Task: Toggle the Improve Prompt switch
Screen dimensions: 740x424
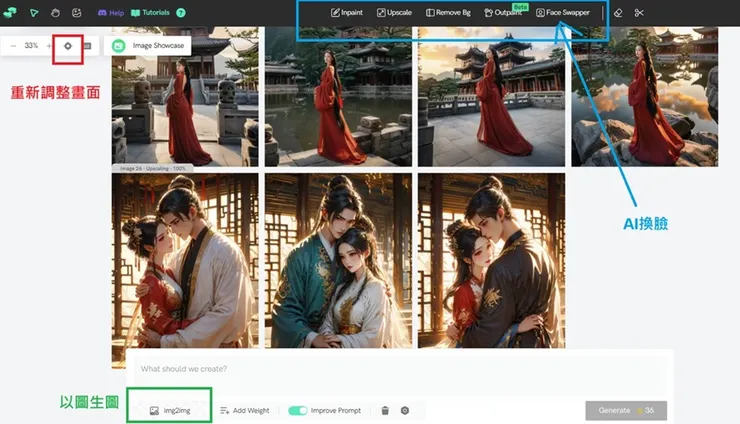Action: (x=298, y=411)
